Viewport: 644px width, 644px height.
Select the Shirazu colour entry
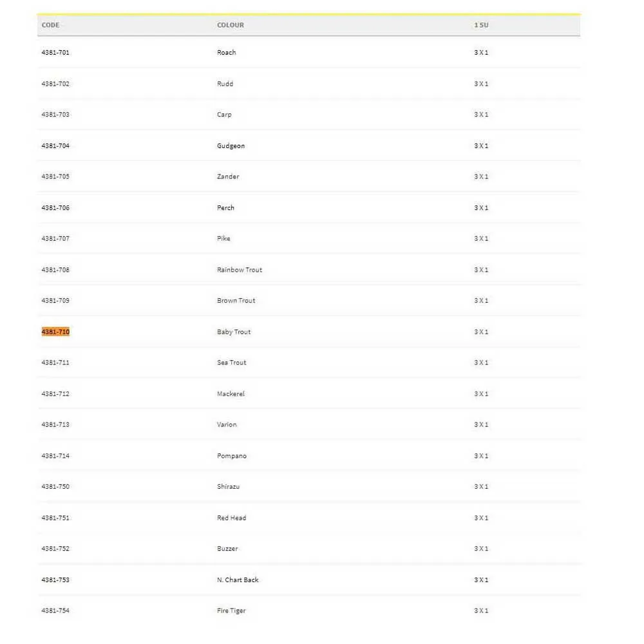point(228,487)
